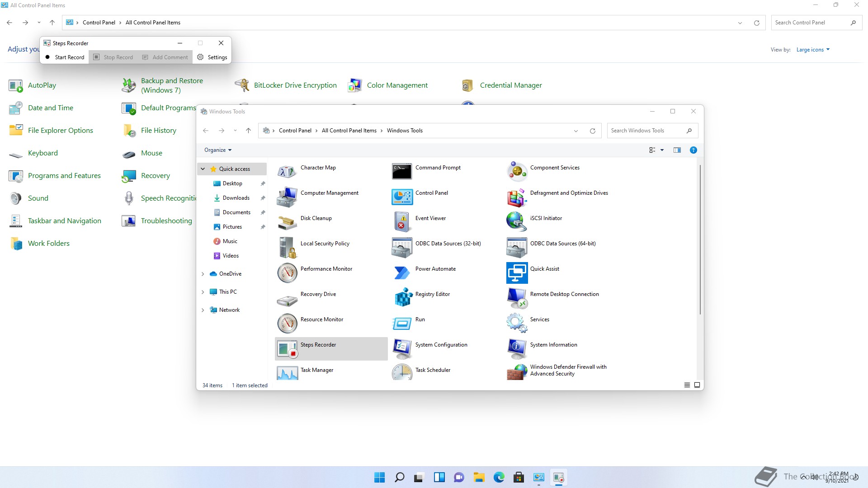Select iSCSI Initiator icon
This screenshot has width=868, height=488.
pos(517,222)
